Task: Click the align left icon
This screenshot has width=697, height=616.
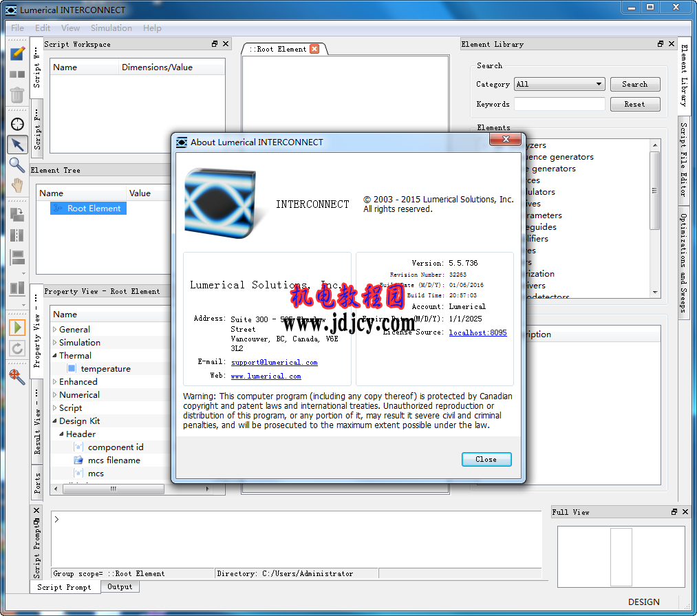Action: pyautogui.click(x=17, y=257)
